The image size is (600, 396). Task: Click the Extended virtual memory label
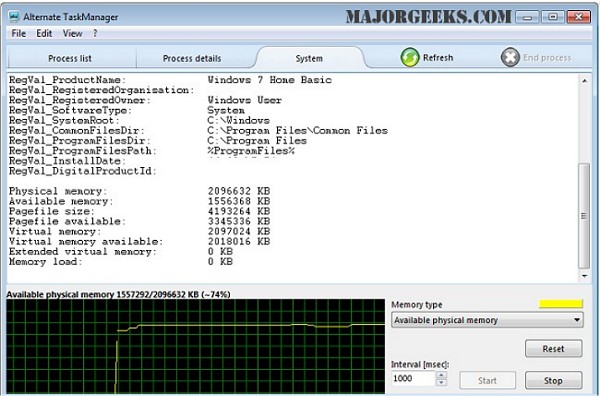(83, 252)
